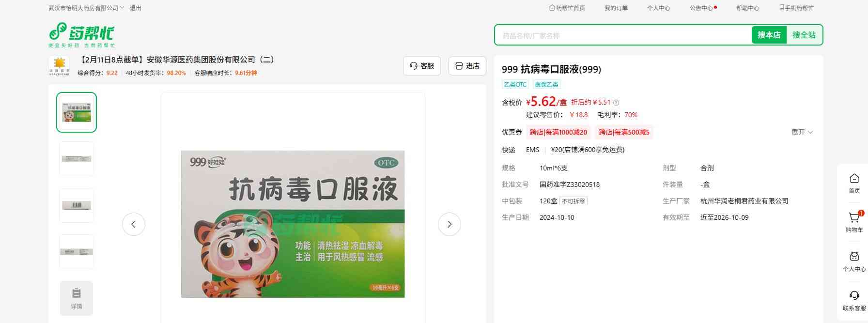The image size is (868, 323).
Task: Click the 搜本店 search button
Action: click(769, 35)
